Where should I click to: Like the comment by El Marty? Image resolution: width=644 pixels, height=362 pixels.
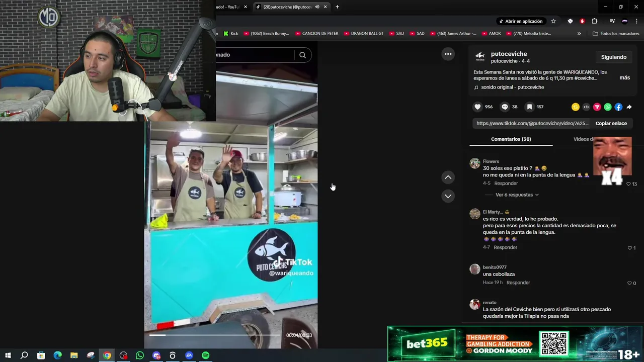[629, 248]
